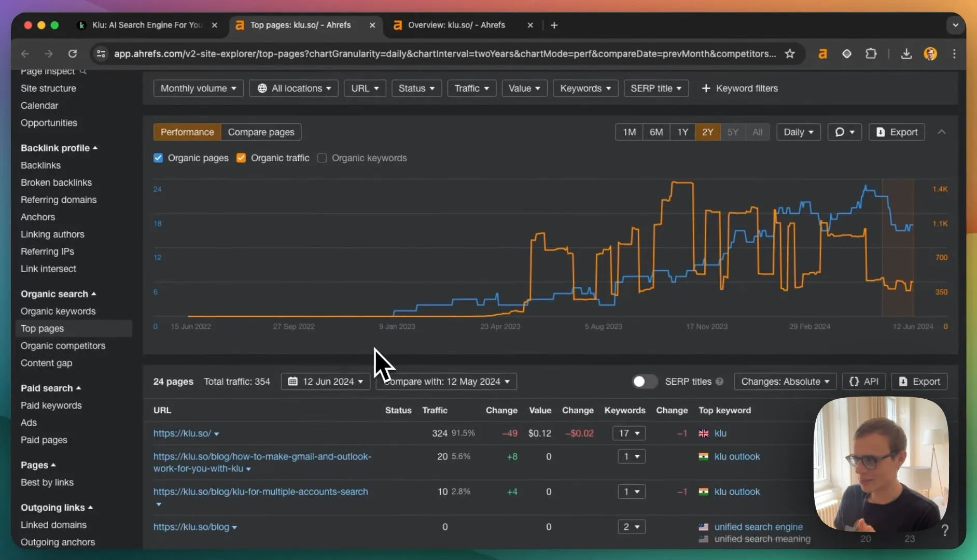Click the help question mark icon
977x560 pixels.
tap(945, 530)
